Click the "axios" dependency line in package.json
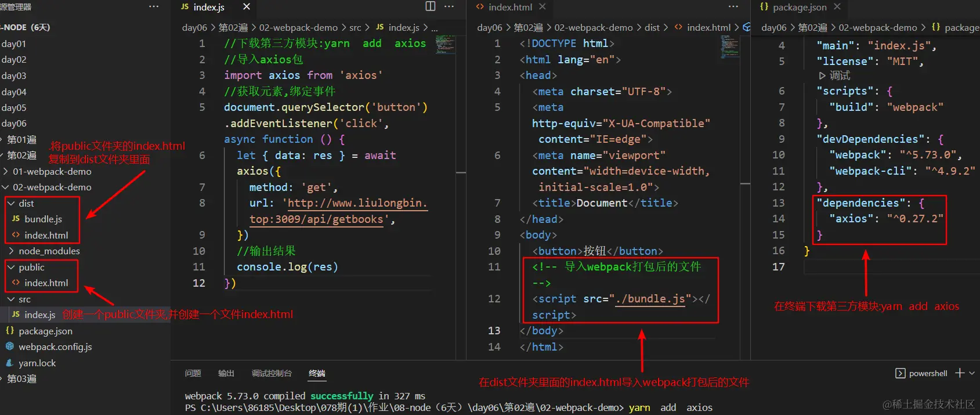Image resolution: width=980 pixels, height=415 pixels. click(885, 218)
